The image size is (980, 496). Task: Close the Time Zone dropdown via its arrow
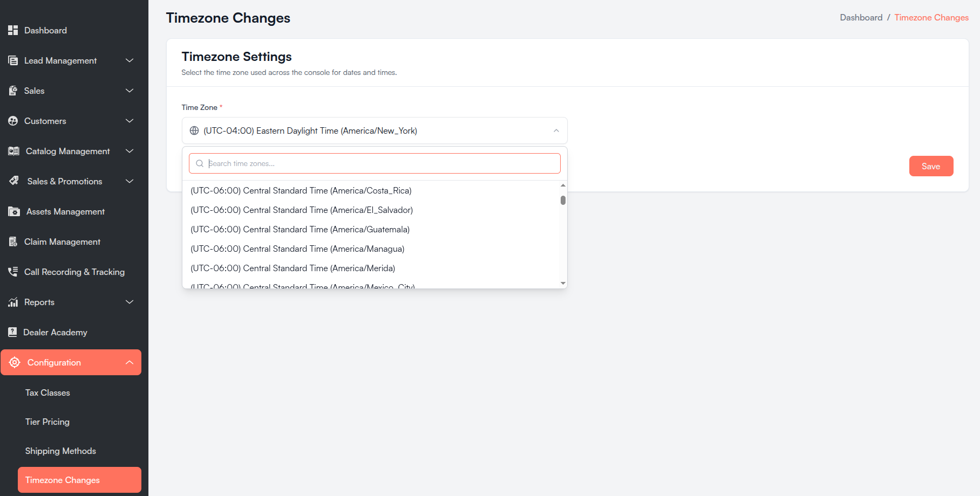click(x=556, y=130)
